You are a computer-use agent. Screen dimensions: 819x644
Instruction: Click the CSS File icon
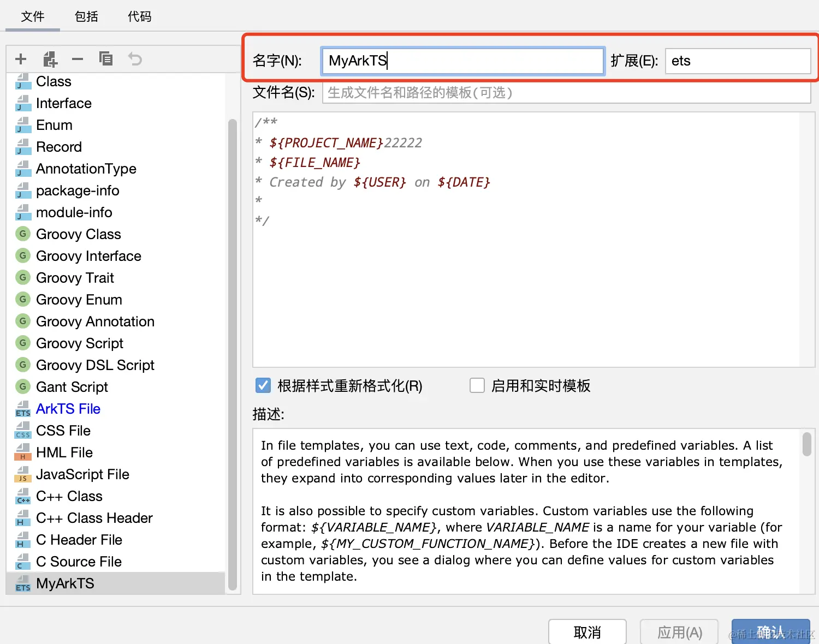tap(23, 431)
